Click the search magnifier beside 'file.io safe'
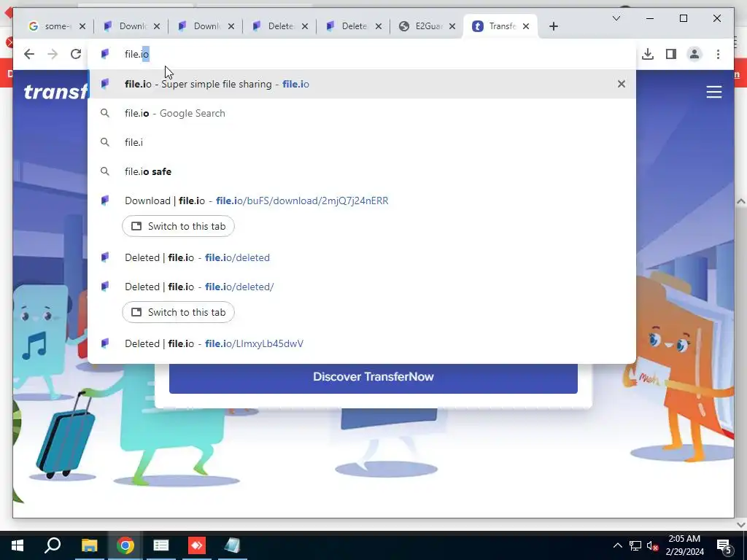 click(105, 171)
